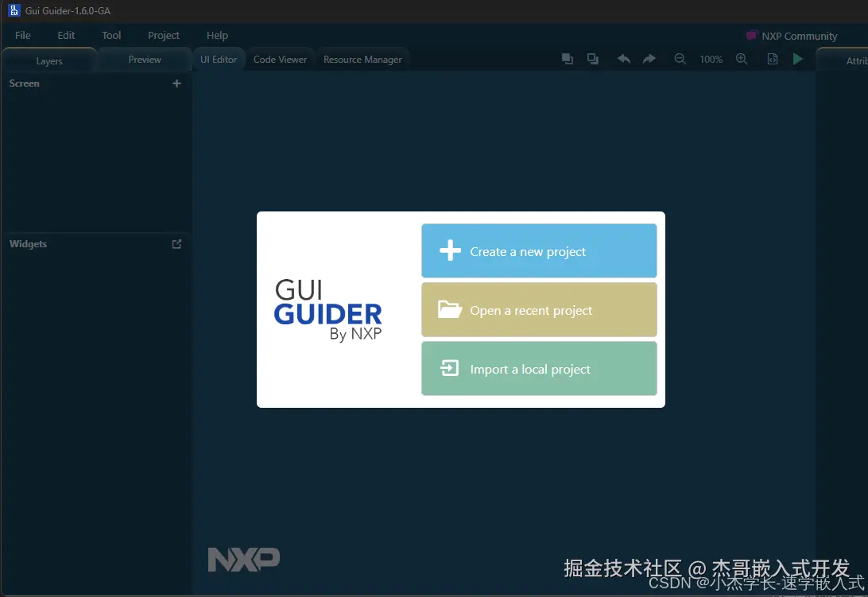Click the bring to front icon
This screenshot has height=597, width=868.
coord(568,59)
